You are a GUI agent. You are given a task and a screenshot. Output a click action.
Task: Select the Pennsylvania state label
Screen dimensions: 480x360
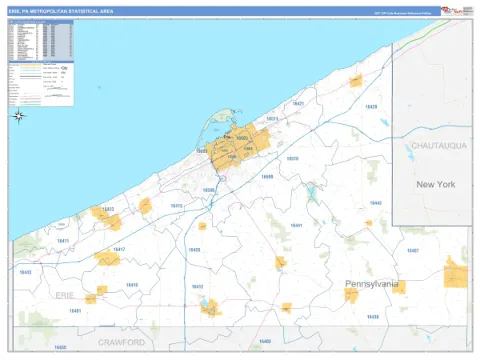click(371, 284)
